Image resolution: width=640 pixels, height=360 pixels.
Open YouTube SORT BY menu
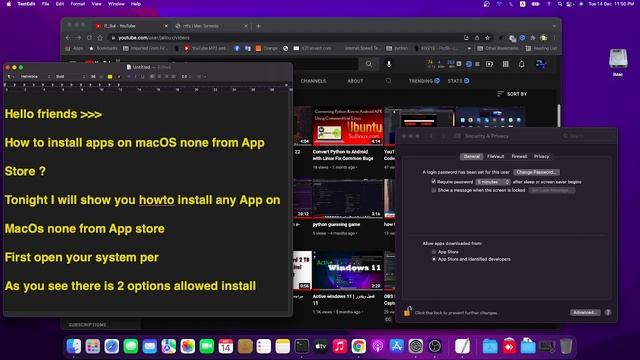tap(512, 94)
